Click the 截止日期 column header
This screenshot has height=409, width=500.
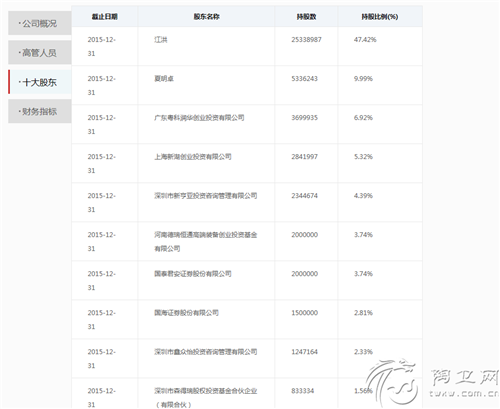tap(104, 16)
